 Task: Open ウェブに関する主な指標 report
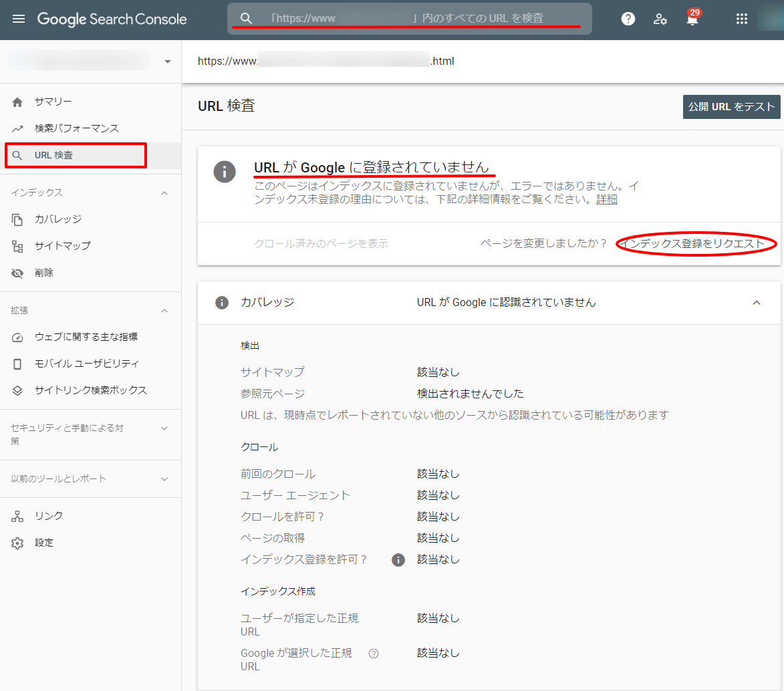coord(90,337)
